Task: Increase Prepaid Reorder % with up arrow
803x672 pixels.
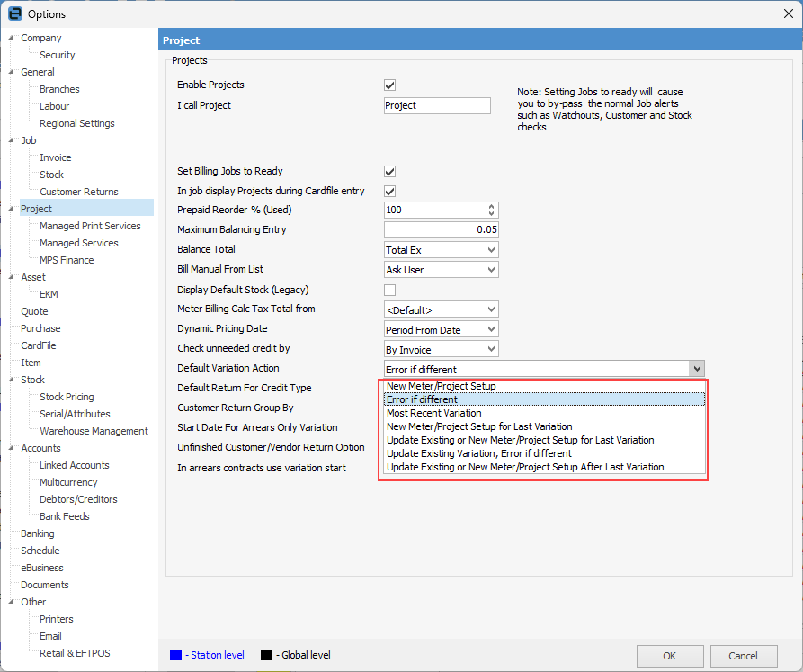Action: tap(491, 206)
